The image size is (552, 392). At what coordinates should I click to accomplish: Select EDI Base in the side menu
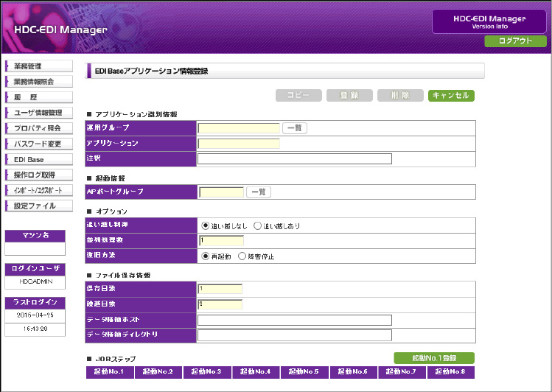pyautogui.click(x=38, y=159)
